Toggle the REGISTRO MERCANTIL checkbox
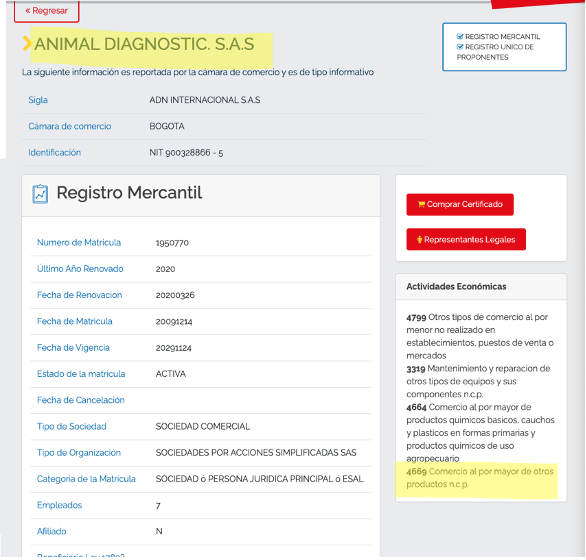 460,37
